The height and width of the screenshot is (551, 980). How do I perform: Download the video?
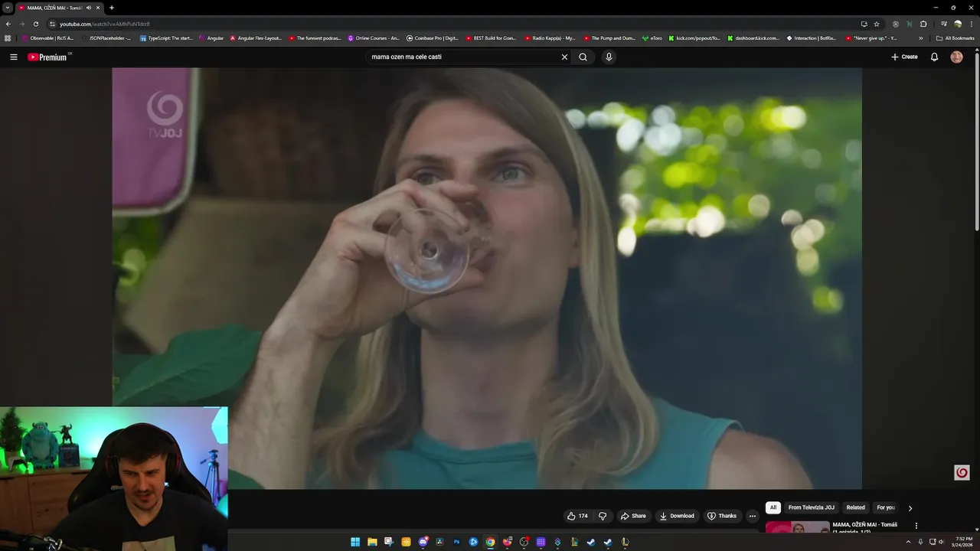(x=677, y=516)
